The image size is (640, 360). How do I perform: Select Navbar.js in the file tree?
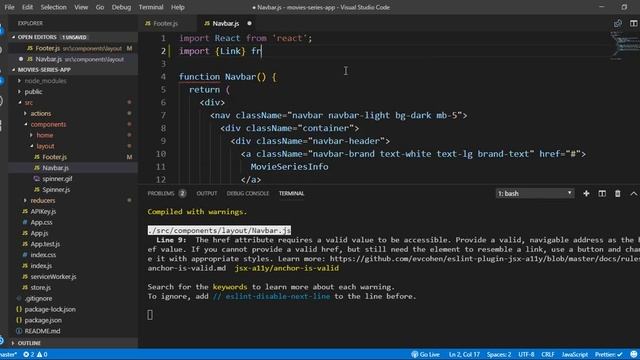(x=55, y=168)
